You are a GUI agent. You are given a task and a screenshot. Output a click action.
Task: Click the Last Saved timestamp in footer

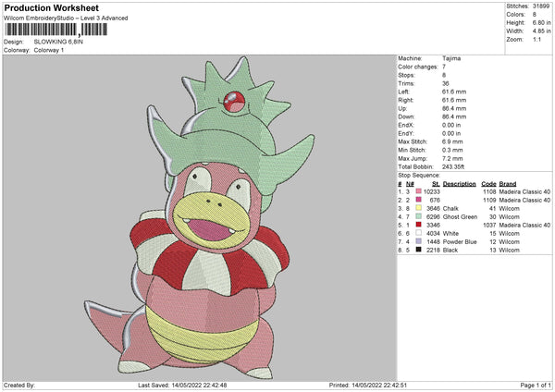(x=182, y=385)
